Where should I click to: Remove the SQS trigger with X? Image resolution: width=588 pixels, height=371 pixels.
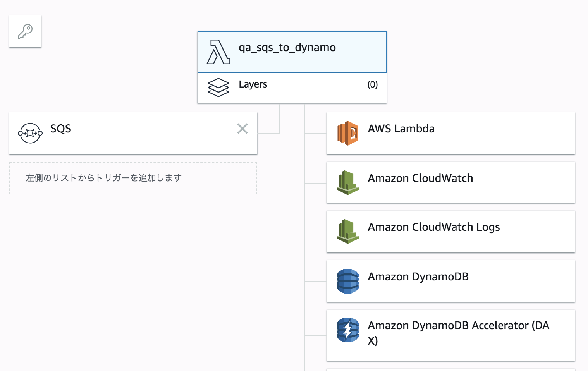tap(242, 129)
